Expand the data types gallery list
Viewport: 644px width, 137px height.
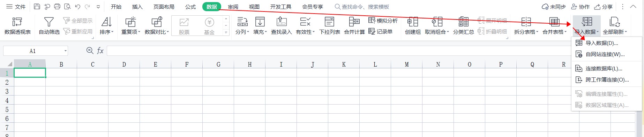click(226, 32)
